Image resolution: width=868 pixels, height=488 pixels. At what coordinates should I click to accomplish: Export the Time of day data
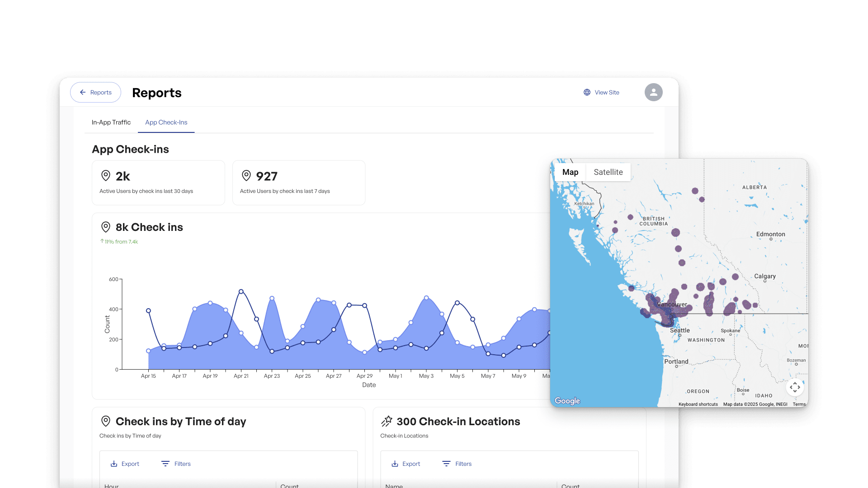125,464
